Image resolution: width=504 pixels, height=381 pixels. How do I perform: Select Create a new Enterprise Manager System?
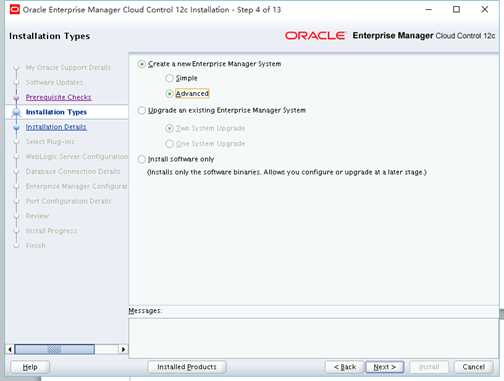(142, 64)
